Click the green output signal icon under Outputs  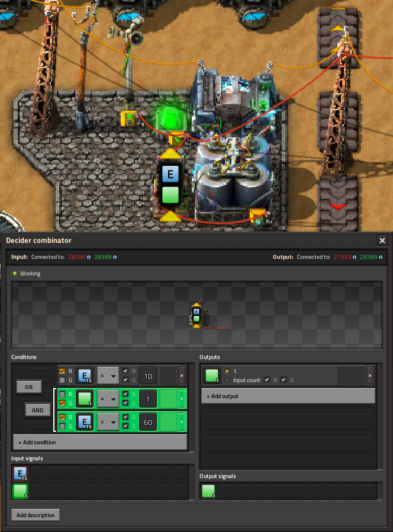pyautogui.click(x=211, y=376)
